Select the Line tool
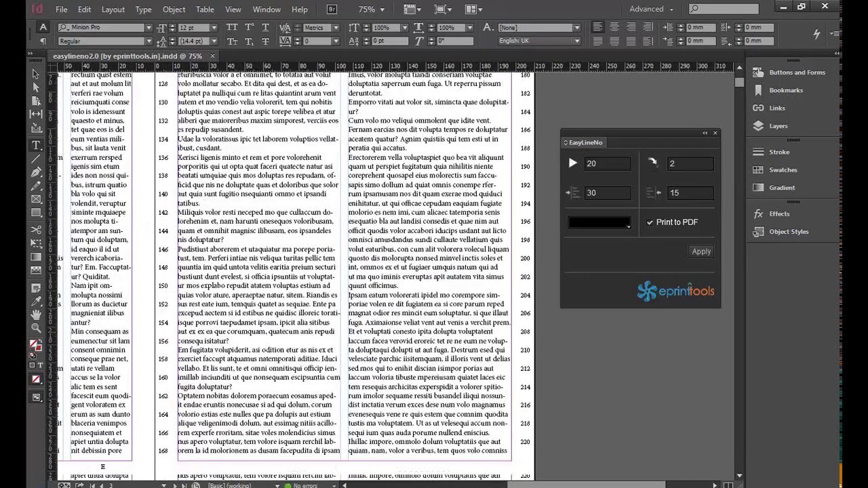The width and height of the screenshot is (868, 488). point(36,159)
